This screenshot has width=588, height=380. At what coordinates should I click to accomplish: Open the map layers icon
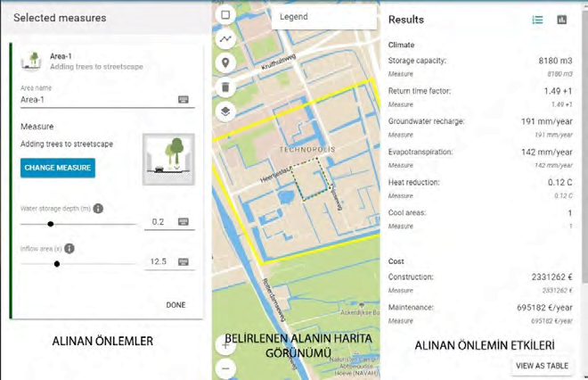tap(225, 112)
